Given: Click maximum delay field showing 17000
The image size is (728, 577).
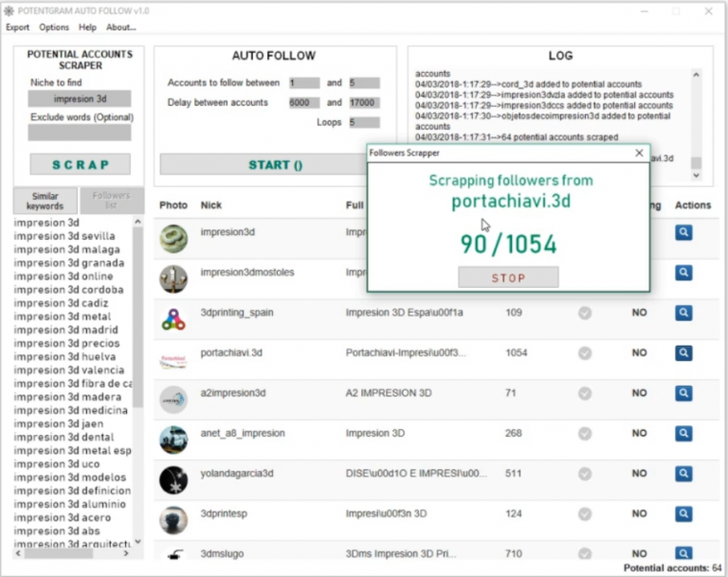Looking at the screenshot, I should pyautogui.click(x=364, y=102).
